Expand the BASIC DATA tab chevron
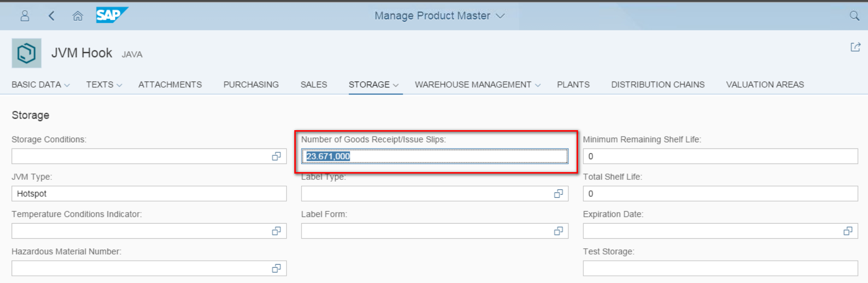Viewport: 868px width, 283px height. [x=67, y=85]
